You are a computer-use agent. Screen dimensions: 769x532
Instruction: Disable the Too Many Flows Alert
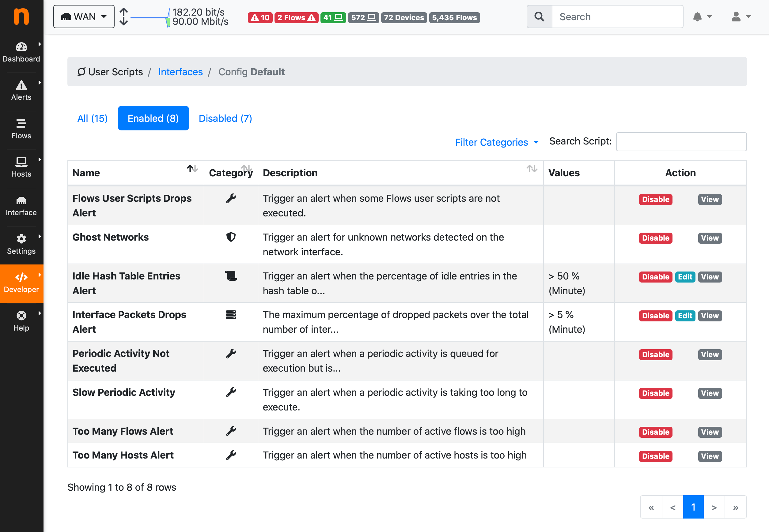[655, 432]
